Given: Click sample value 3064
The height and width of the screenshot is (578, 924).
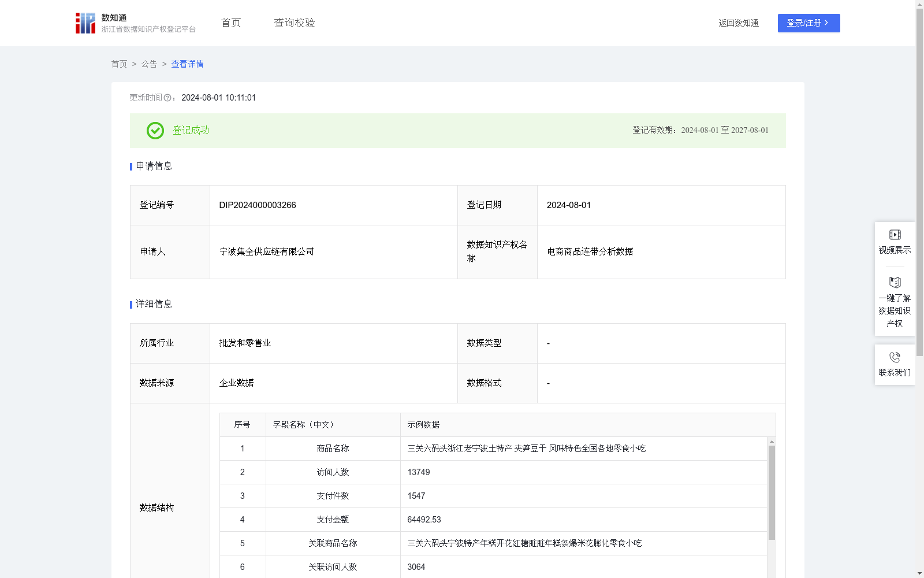Looking at the screenshot, I should tap(416, 567).
